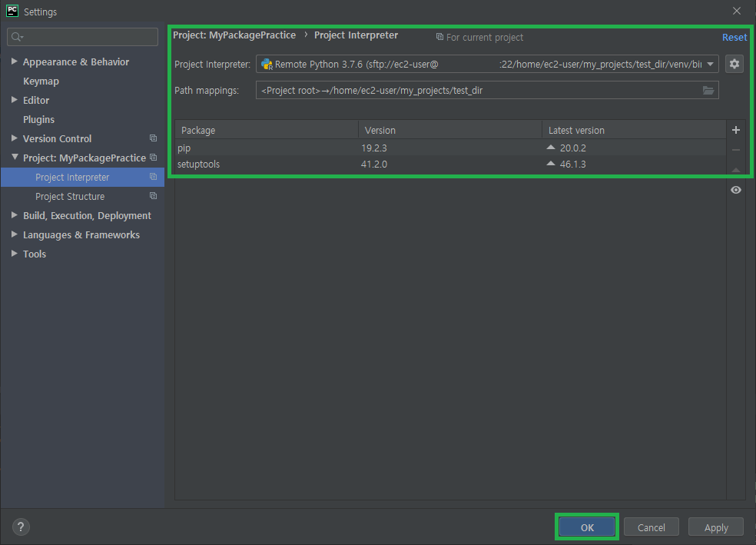
Task: Click the help question mark button
Action: tap(21, 527)
